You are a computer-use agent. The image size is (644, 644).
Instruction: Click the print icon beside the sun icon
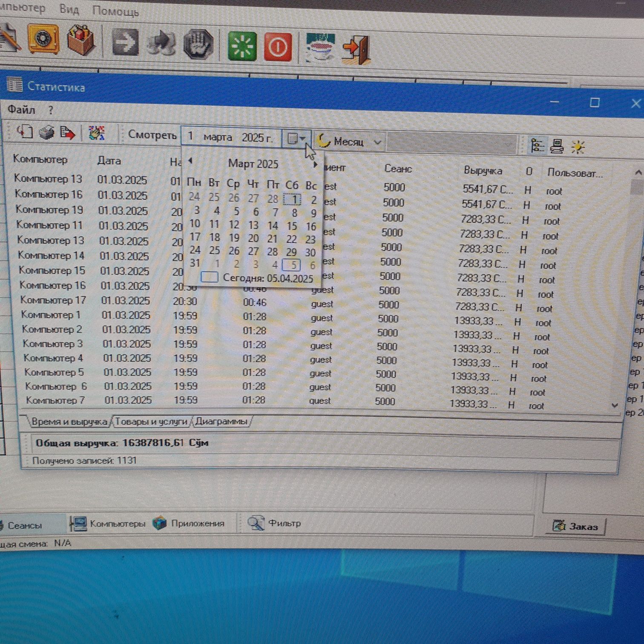pos(557,146)
